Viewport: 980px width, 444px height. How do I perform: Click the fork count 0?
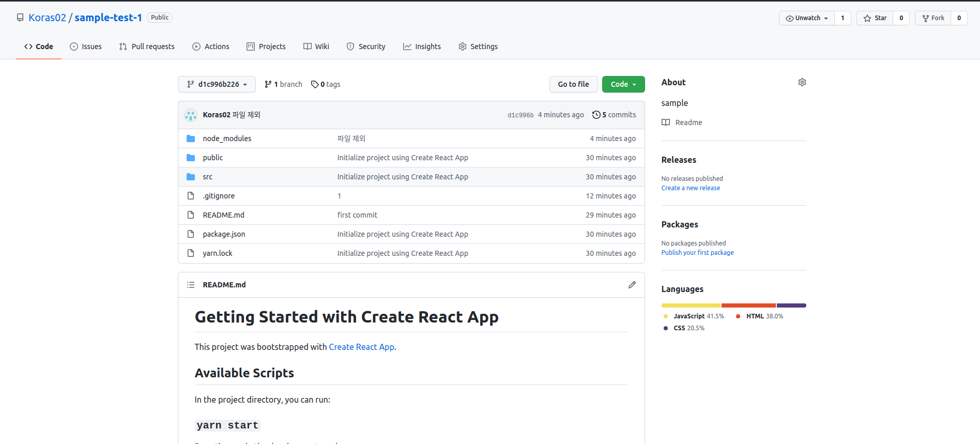coord(959,18)
